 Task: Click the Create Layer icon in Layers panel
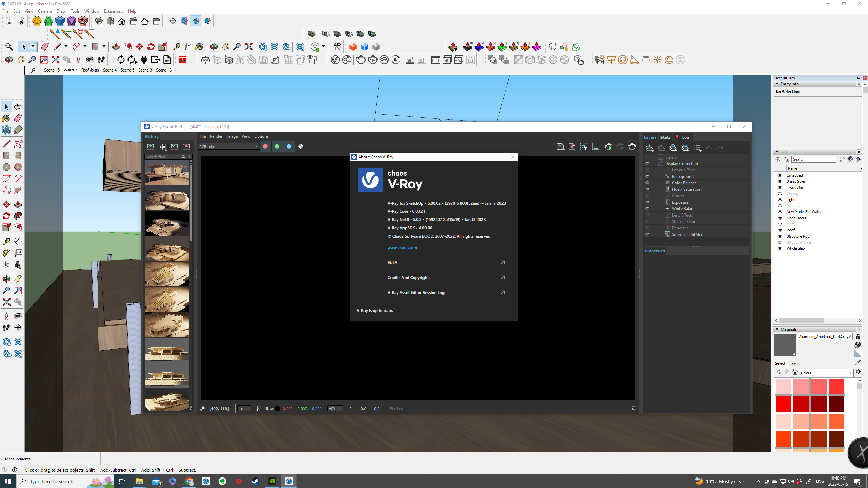[650, 148]
